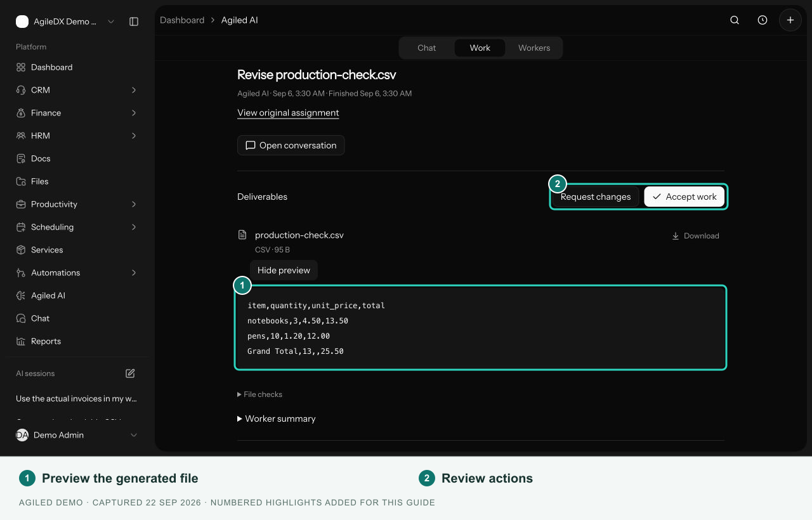
Task: Go to Dashboard breadcrumb
Action: 182,20
